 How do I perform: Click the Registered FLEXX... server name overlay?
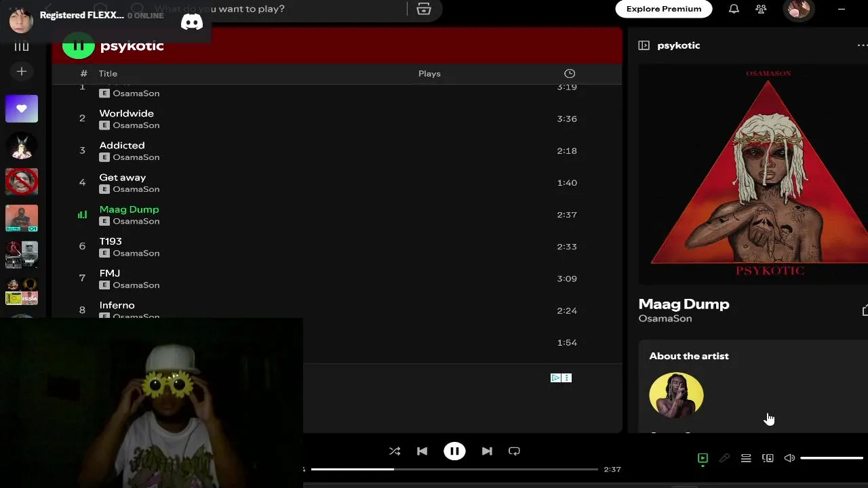[x=82, y=15]
